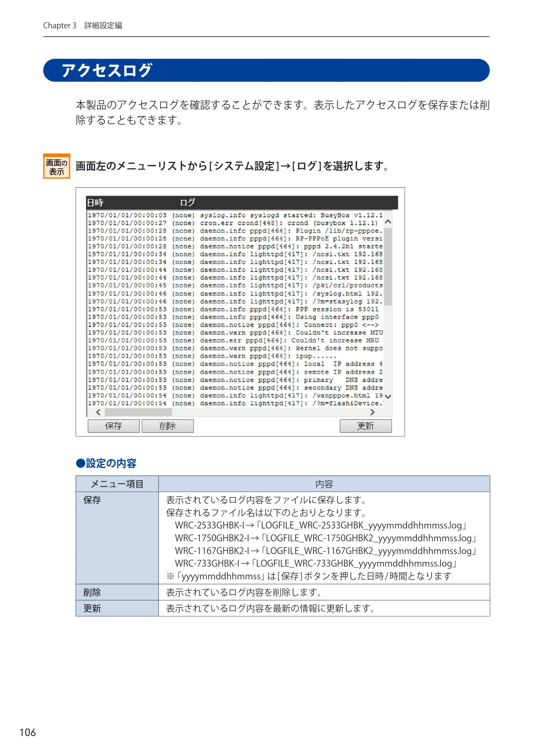The width and height of the screenshot is (533, 756).
Task: Click the 日時 column header
Action: (95, 202)
